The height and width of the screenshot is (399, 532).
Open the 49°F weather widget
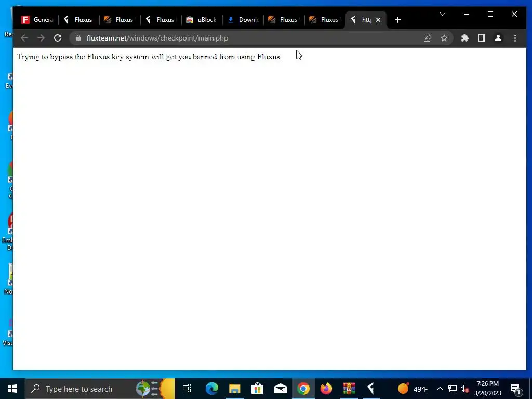pyautogui.click(x=412, y=389)
